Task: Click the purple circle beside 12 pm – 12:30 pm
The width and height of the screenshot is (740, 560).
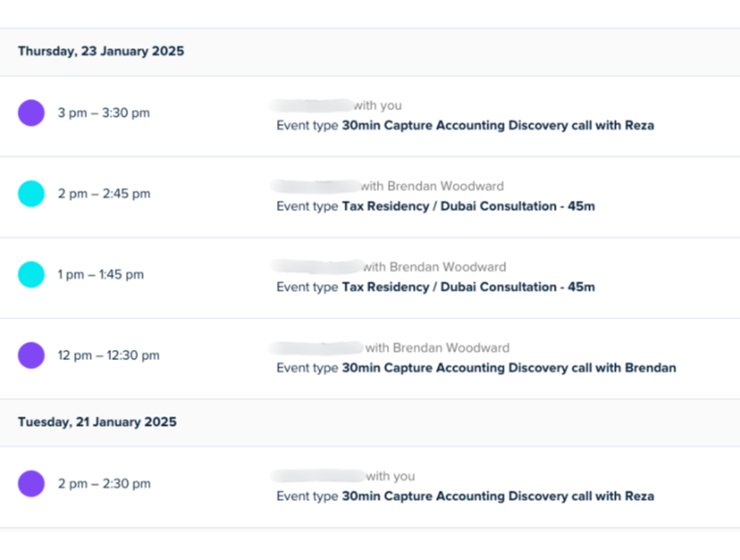Action: [x=31, y=355]
